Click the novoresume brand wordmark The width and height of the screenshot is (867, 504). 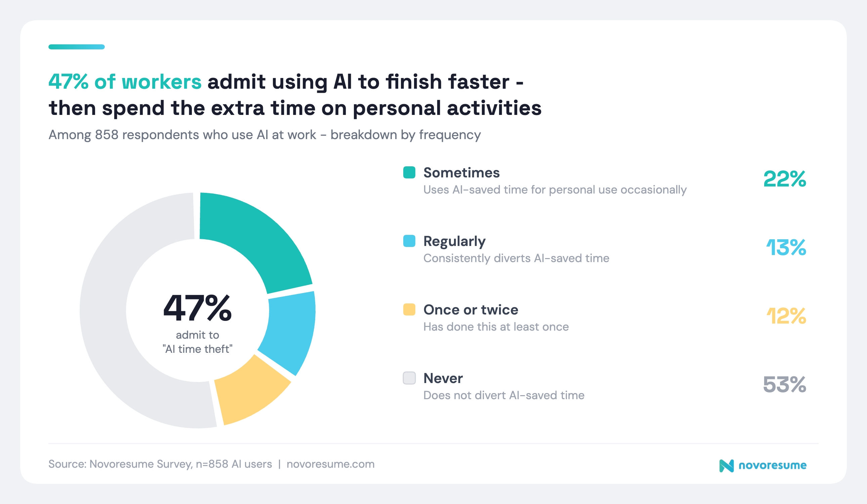point(772,465)
